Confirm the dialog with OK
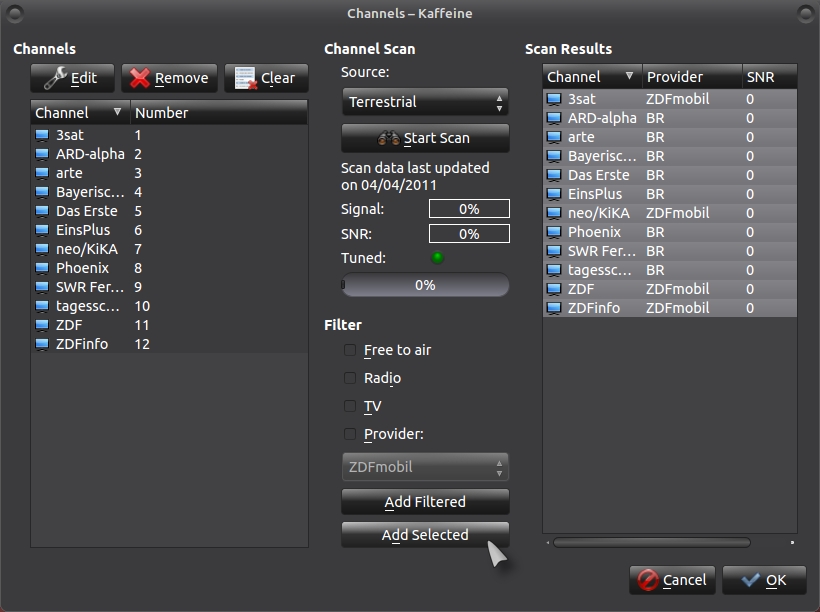The height and width of the screenshot is (612, 820). [764, 580]
